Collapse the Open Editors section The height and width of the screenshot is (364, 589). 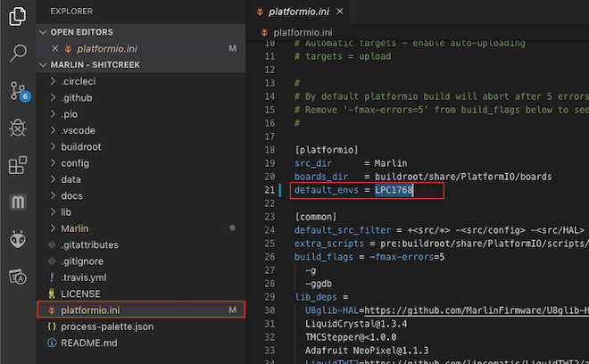click(x=43, y=32)
